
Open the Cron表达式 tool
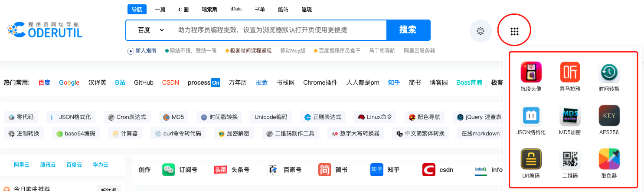[127, 117]
